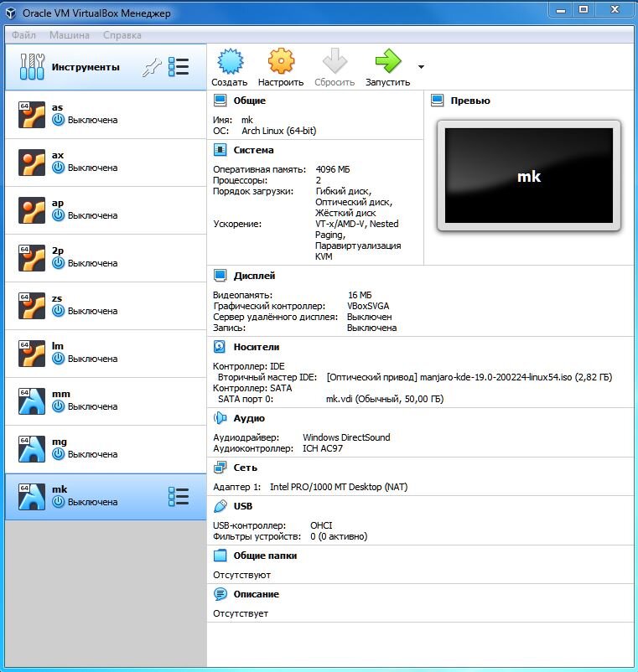Open the Справка menu
This screenshot has height=672, width=638.
click(122, 35)
